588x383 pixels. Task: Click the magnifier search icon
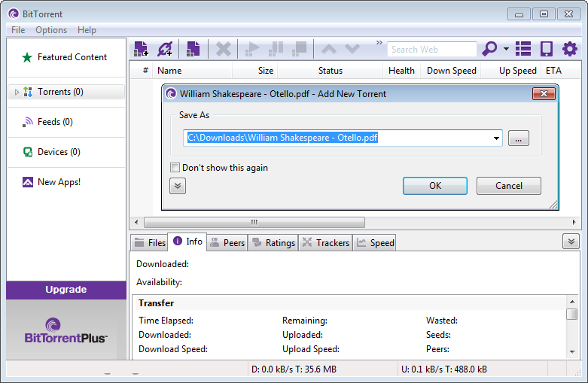pyautogui.click(x=489, y=49)
